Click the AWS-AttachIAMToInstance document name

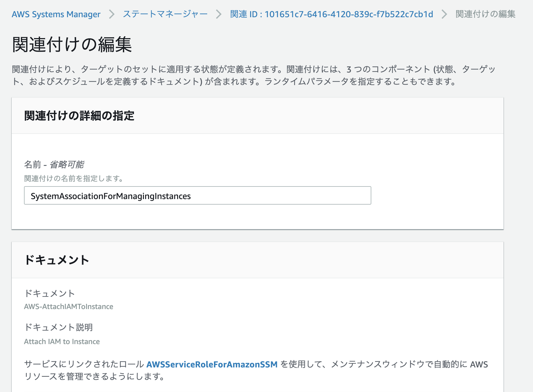point(68,306)
